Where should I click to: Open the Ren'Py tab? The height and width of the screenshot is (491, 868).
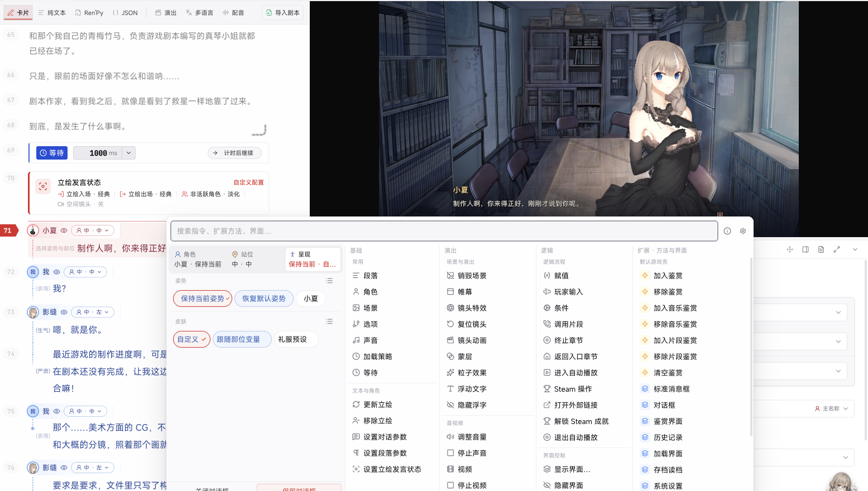(89, 12)
